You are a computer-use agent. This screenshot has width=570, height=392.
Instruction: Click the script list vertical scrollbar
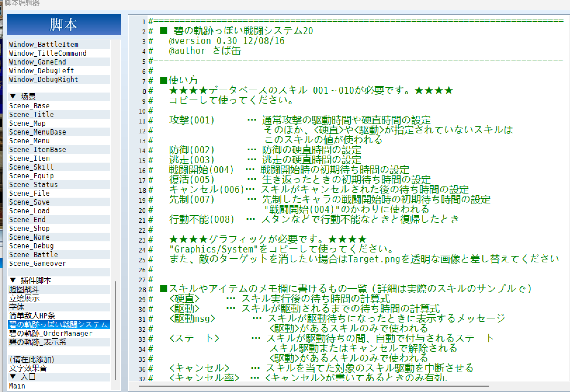coord(116,330)
